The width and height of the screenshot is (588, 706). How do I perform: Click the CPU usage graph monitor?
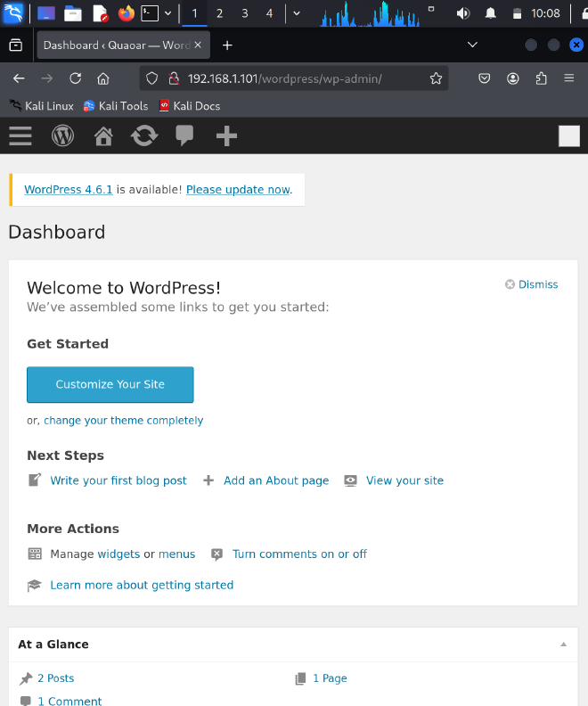(370, 13)
